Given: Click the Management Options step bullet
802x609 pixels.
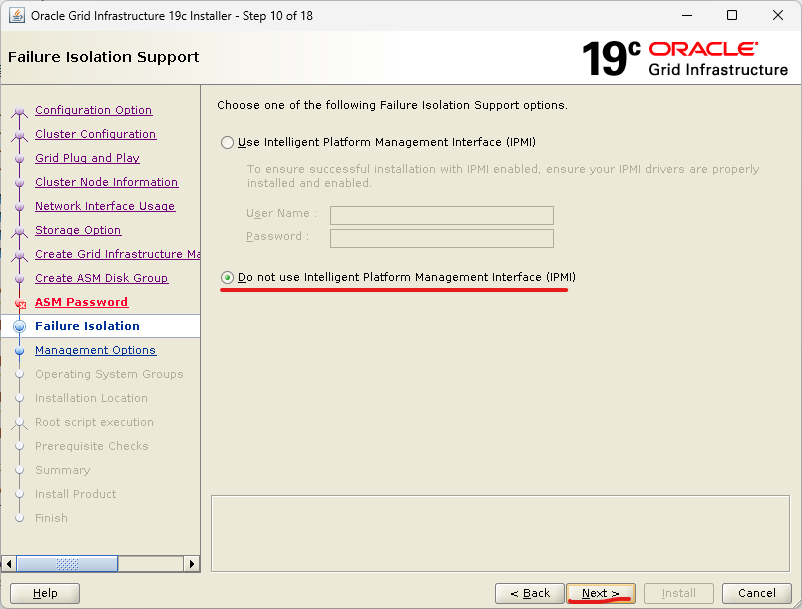Looking at the screenshot, I should click(x=19, y=351).
